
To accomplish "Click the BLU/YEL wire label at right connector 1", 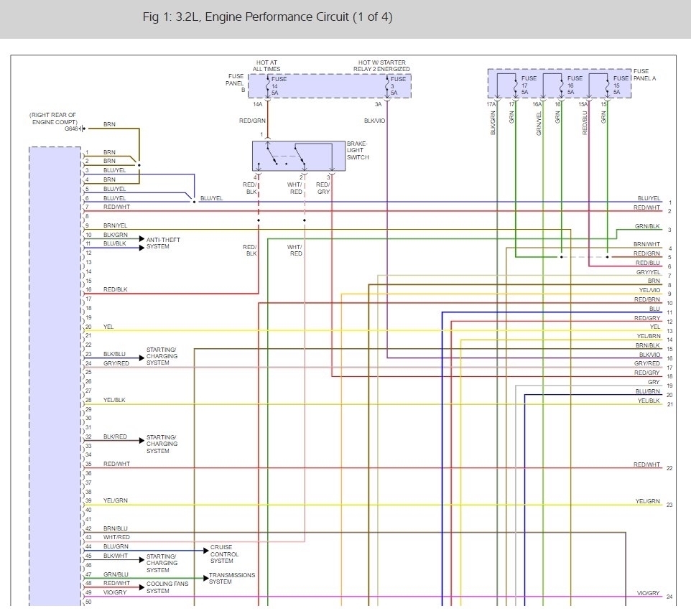I will tap(649, 198).
